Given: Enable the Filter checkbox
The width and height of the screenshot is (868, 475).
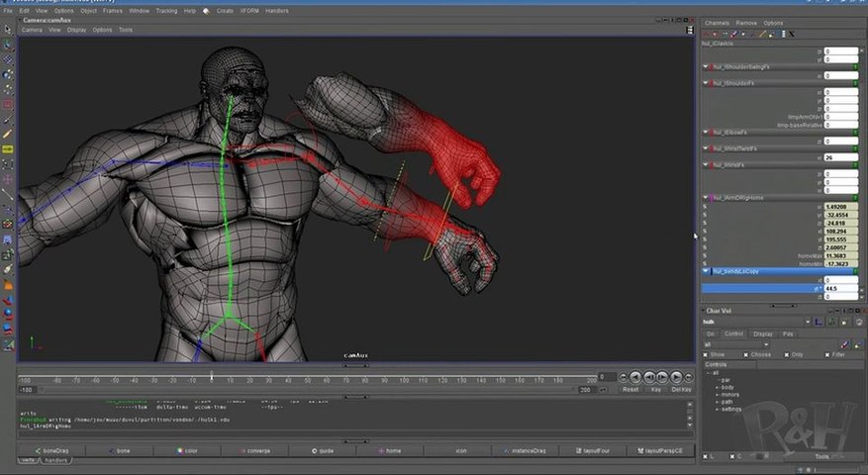Looking at the screenshot, I should pos(829,353).
